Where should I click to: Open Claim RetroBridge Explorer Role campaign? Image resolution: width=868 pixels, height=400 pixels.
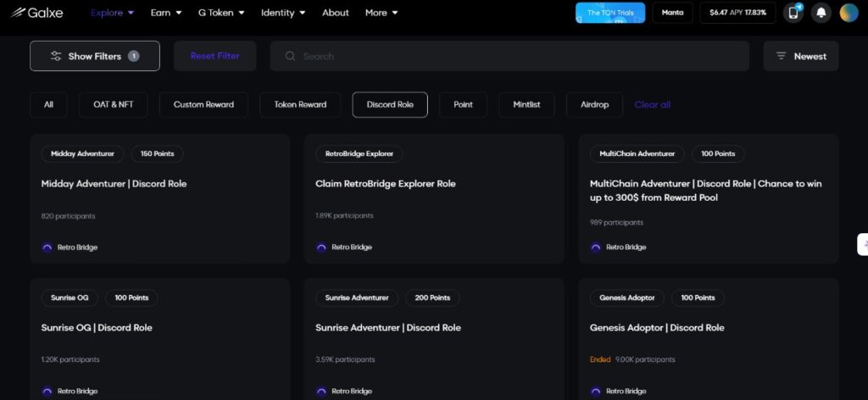click(x=386, y=184)
